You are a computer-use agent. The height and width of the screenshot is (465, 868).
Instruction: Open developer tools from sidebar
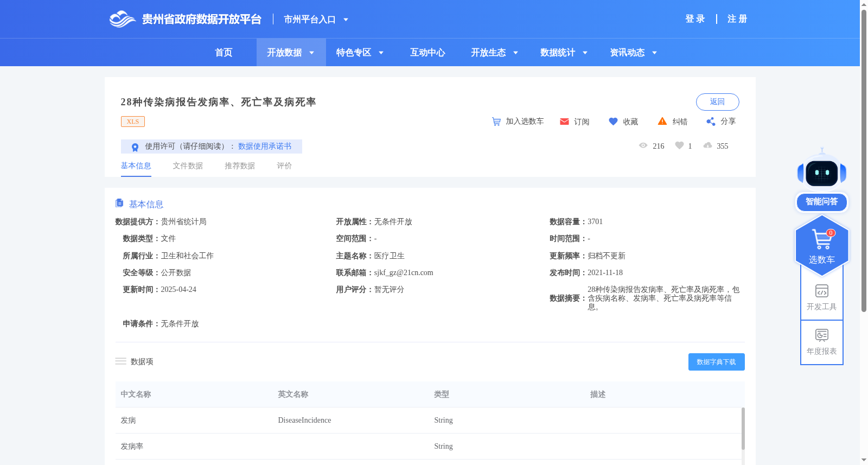pyautogui.click(x=822, y=297)
